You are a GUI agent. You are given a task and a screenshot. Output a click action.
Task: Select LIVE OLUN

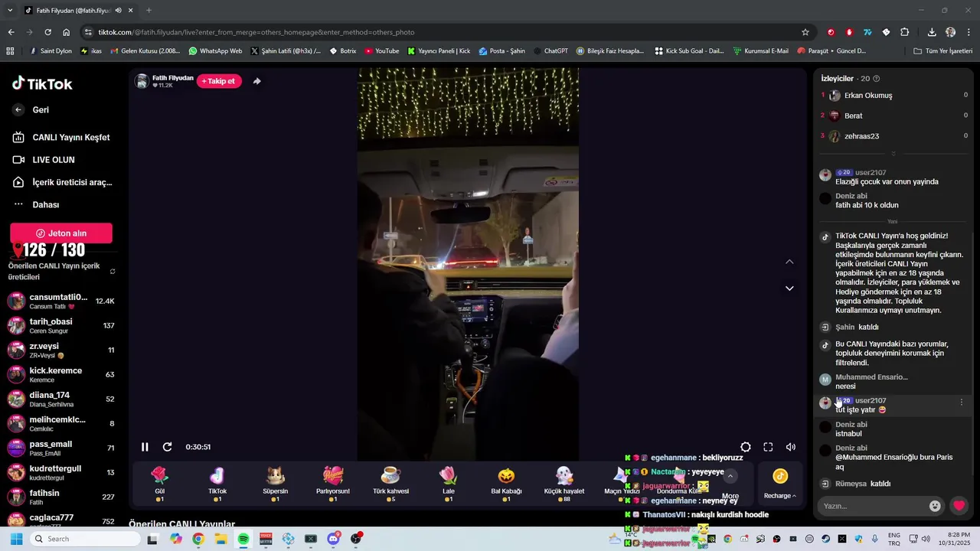pos(44,160)
